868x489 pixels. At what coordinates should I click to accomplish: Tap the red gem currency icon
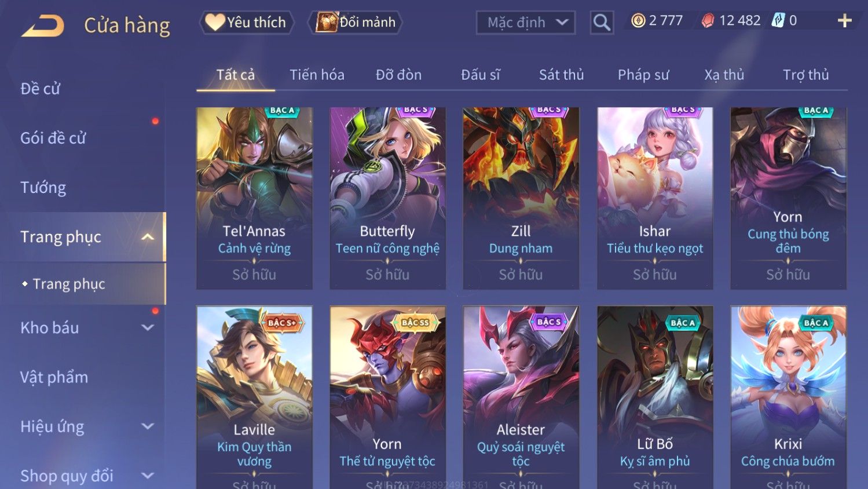708,21
